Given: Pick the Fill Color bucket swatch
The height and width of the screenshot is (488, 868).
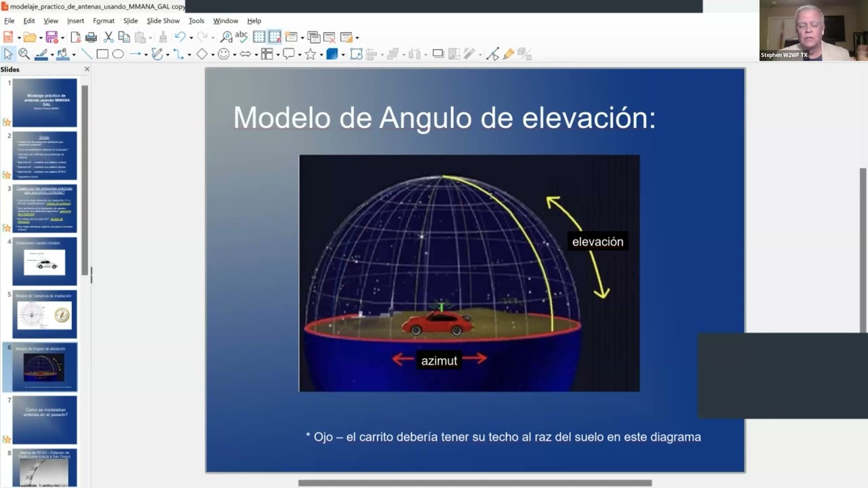Looking at the screenshot, I should [63, 54].
